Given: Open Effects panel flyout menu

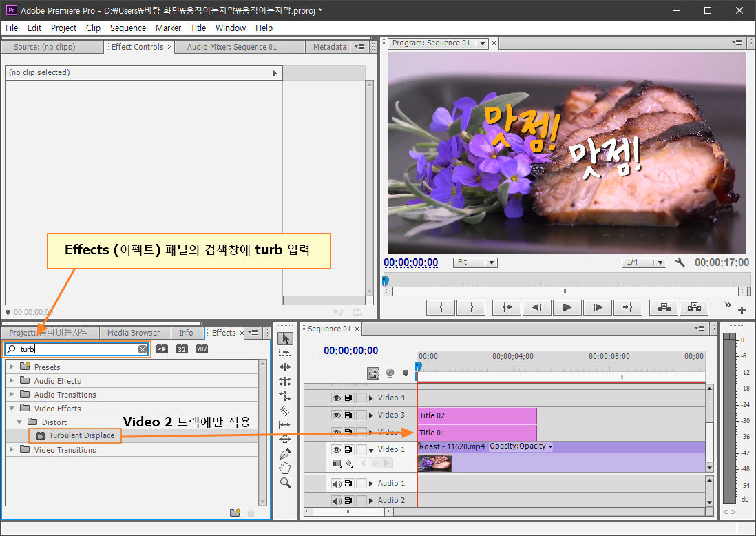Looking at the screenshot, I should (x=253, y=332).
